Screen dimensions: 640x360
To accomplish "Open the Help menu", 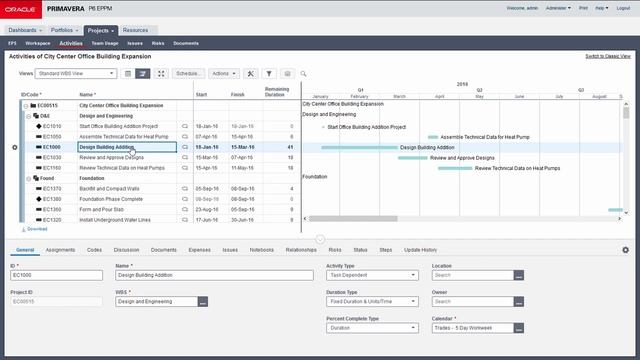I will click(x=601, y=8).
